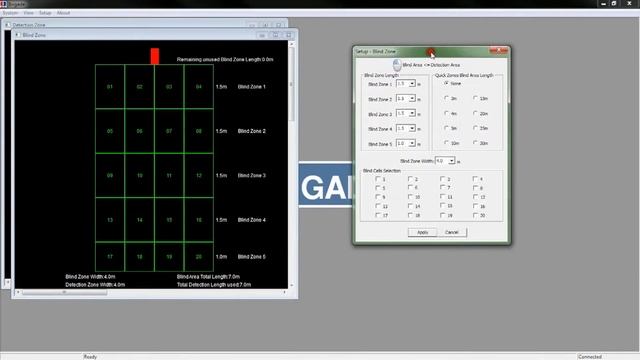Click the Connected status bar entry
The width and height of the screenshot is (640, 360).
coord(590,356)
